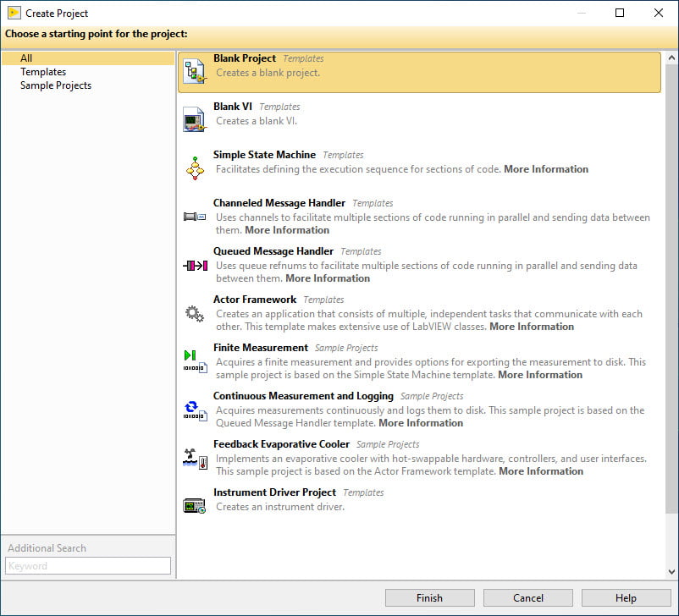Image resolution: width=679 pixels, height=616 pixels.
Task: Click 'Creates a blank VI.' description
Action: pyautogui.click(x=257, y=121)
